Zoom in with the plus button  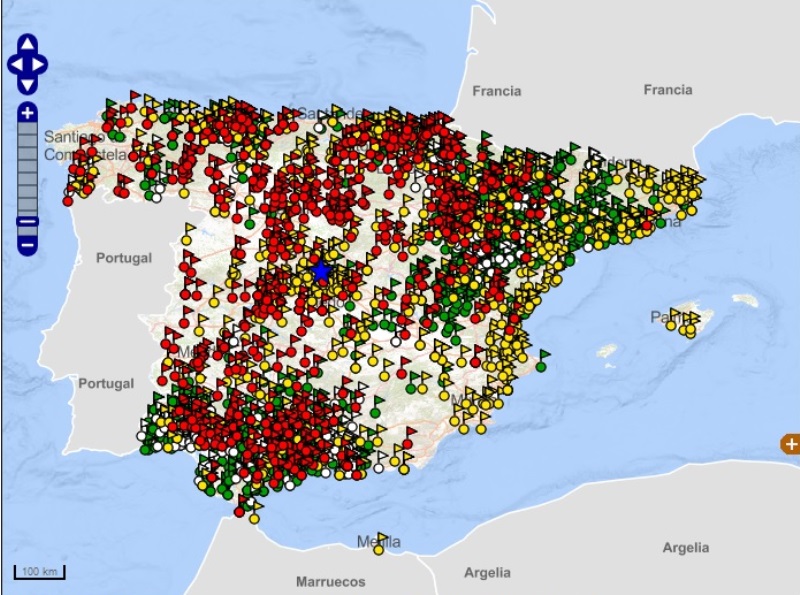click(28, 113)
